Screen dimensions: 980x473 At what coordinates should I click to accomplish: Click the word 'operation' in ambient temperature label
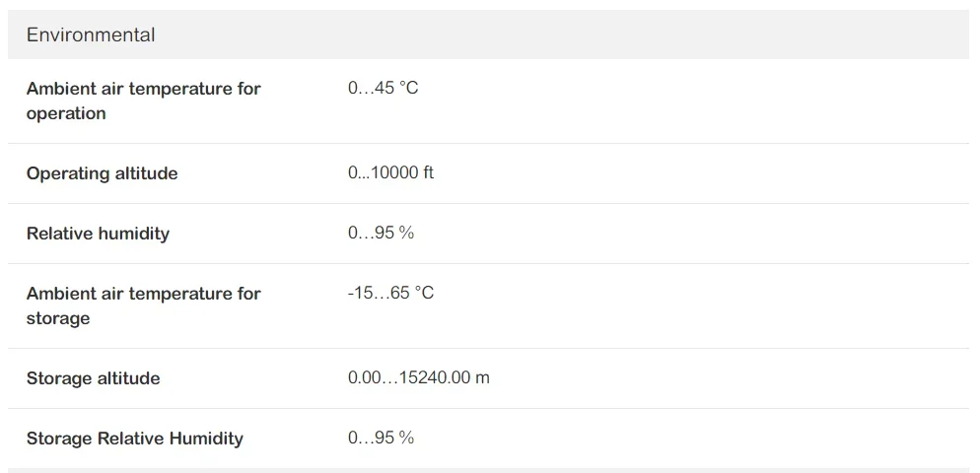click(x=66, y=113)
